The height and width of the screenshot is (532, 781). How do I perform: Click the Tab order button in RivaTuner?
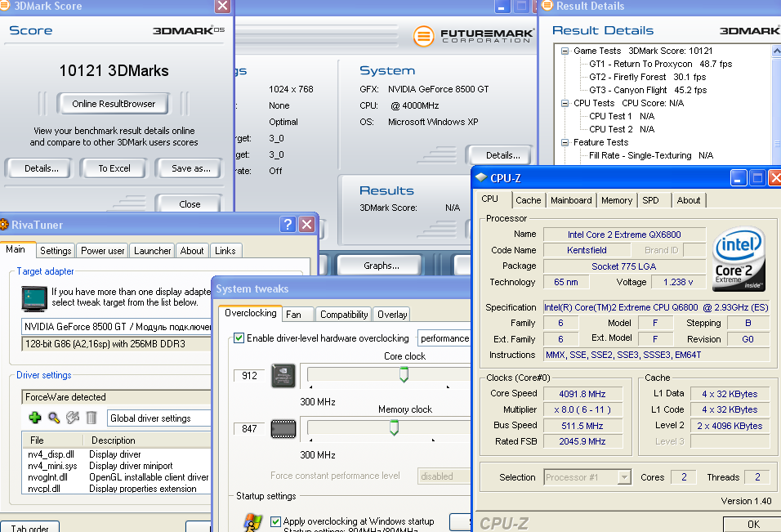pos(30,527)
